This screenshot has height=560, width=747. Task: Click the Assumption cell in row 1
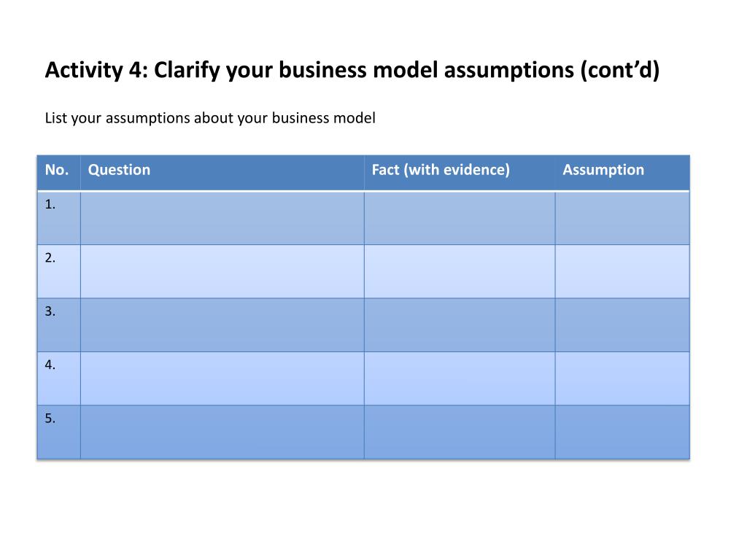(x=622, y=218)
